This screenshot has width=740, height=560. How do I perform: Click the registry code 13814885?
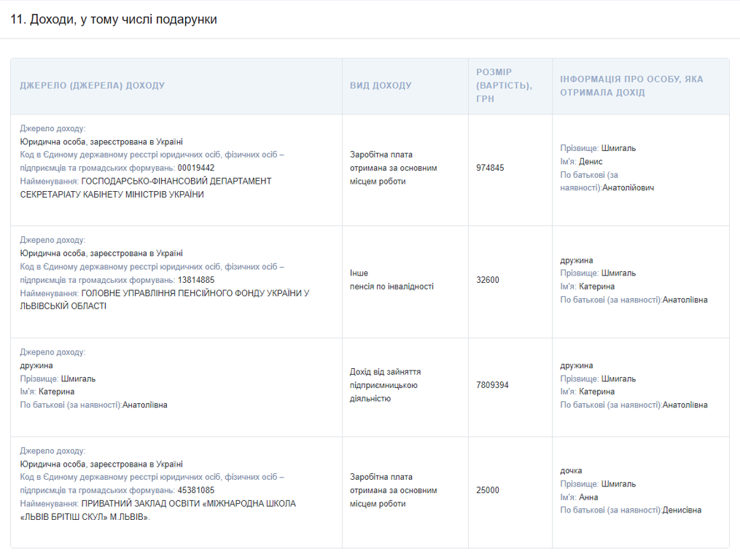(196, 280)
